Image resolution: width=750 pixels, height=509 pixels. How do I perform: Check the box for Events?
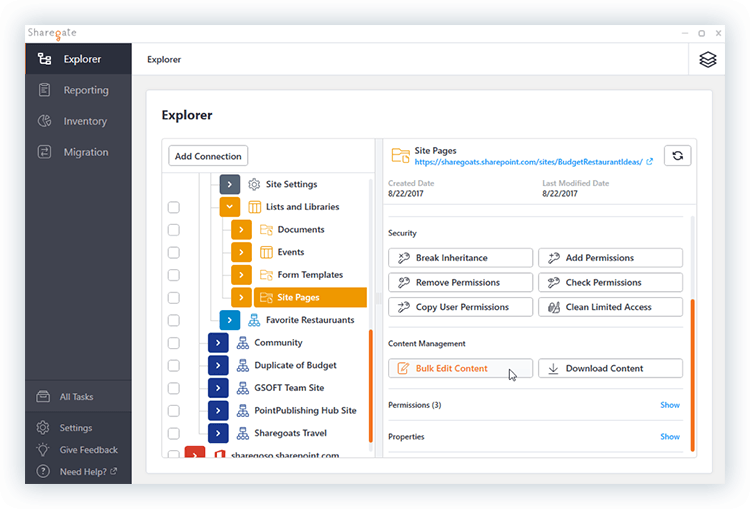coord(174,252)
